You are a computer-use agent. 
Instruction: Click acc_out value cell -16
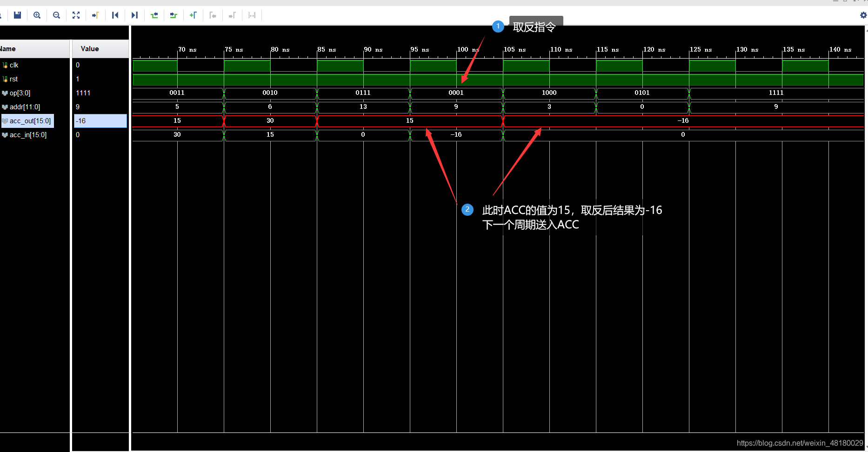click(100, 121)
